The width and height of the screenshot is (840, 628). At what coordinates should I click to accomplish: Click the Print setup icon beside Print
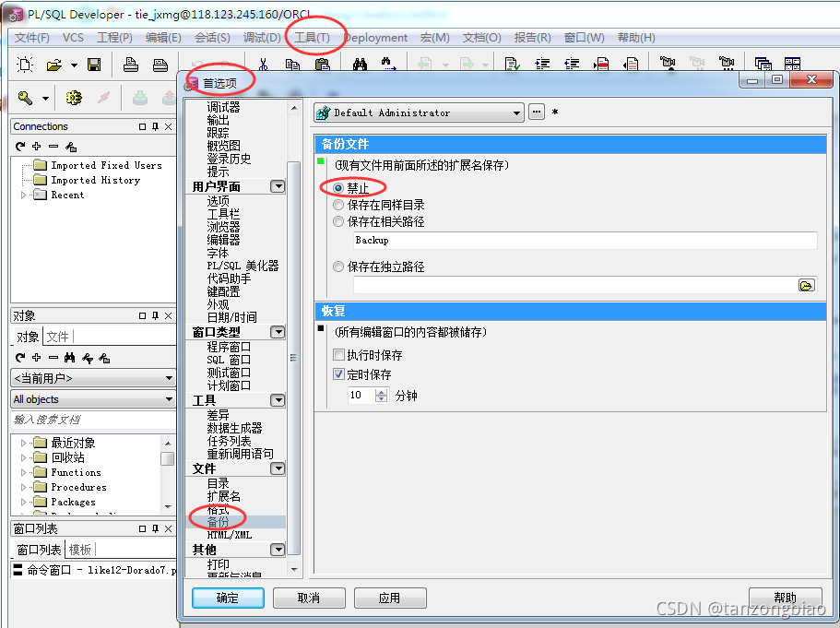(x=160, y=65)
